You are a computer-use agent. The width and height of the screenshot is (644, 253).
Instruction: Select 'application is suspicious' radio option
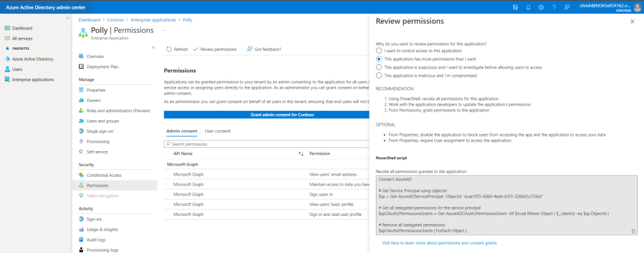tap(378, 67)
